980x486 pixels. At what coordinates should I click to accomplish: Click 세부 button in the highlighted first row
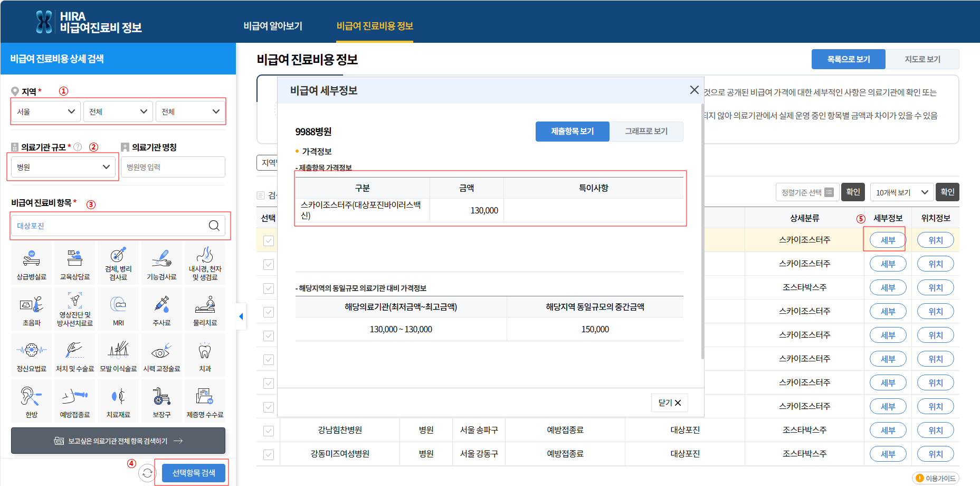(x=888, y=240)
